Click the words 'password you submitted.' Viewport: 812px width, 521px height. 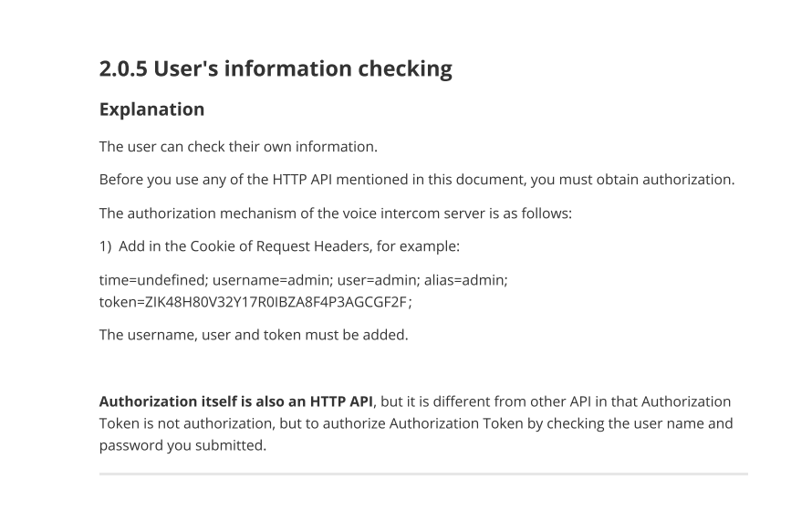pos(182,445)
